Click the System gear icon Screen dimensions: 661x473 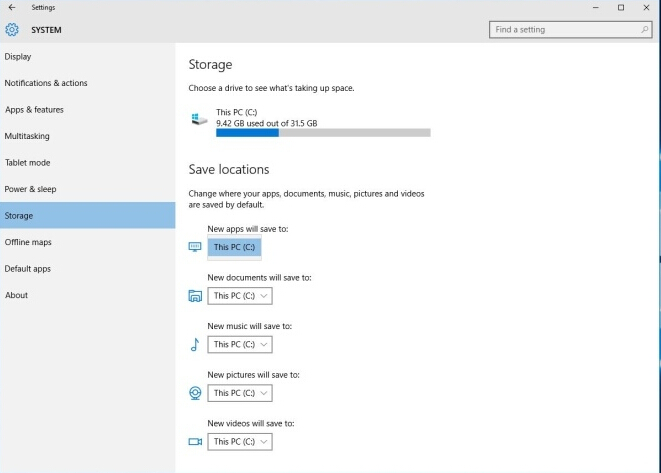click(12, 30)
